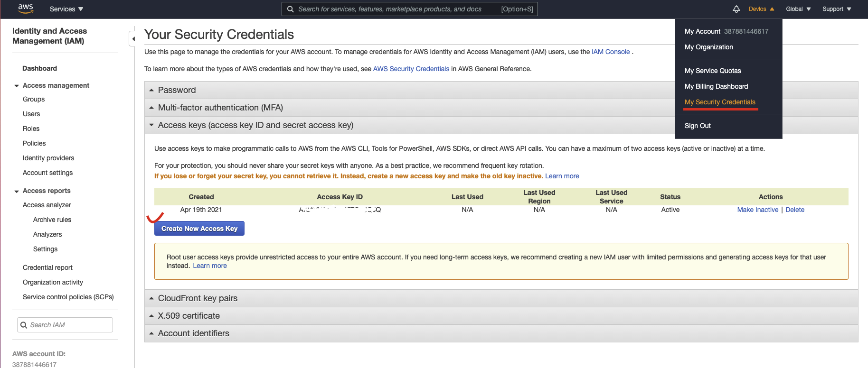Click Delete link for the access key
Screen dimensions: 868x368
[x=795, y=210]
